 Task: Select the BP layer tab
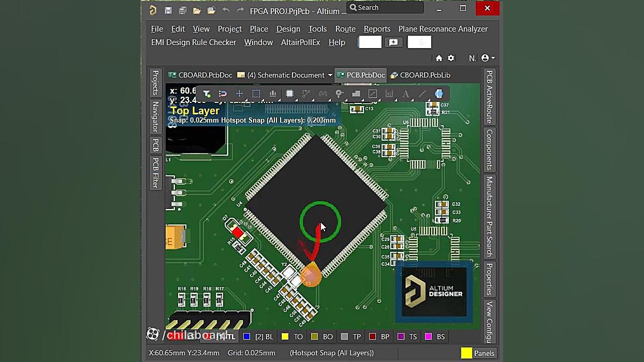(x=379, y=337)
